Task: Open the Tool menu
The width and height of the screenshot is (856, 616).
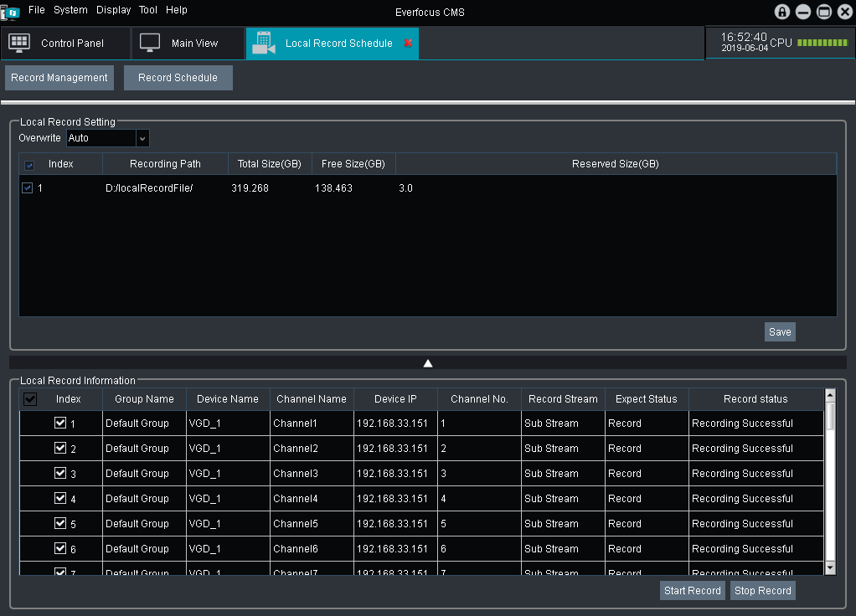Action: (148, 10)
